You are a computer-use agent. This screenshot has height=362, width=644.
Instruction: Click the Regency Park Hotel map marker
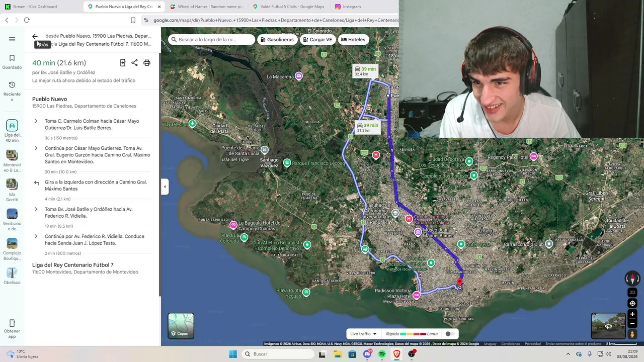point(533,156)
